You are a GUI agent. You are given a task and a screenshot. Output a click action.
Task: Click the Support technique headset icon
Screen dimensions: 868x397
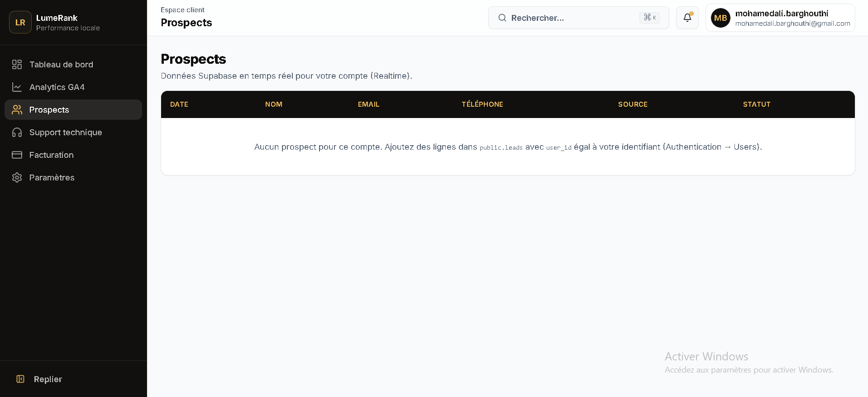[17, 132]
